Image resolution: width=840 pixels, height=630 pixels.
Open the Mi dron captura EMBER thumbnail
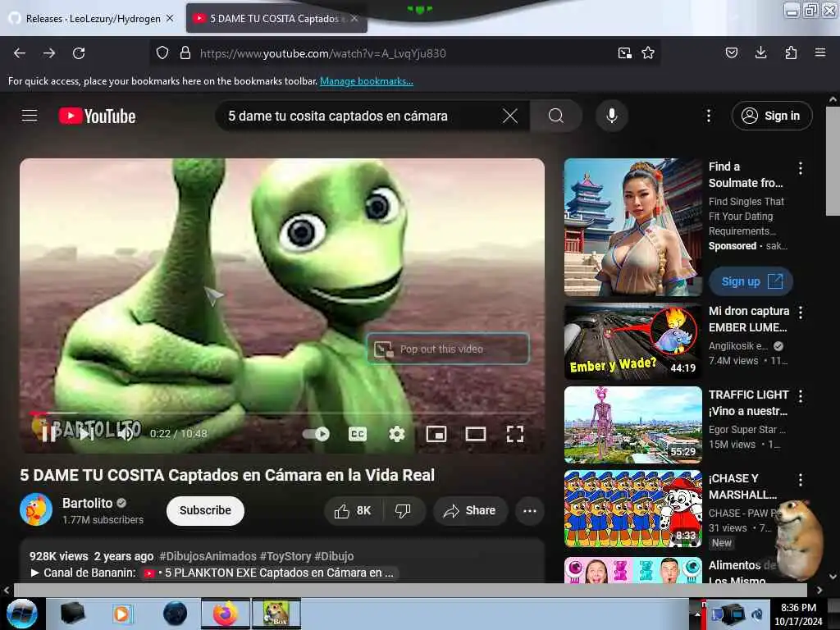(x=632, y=341)
